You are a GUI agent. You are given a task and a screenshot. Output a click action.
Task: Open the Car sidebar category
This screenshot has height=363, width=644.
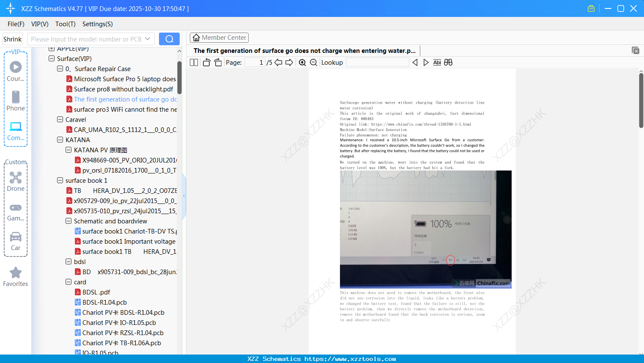pos(16,241)
